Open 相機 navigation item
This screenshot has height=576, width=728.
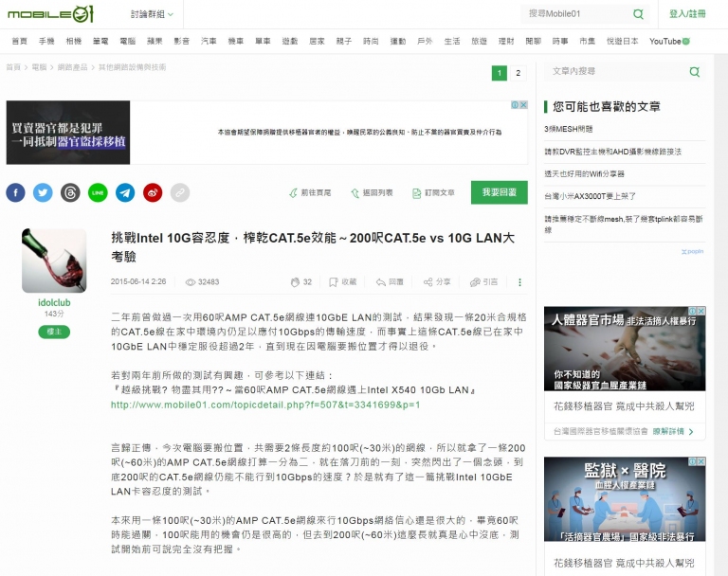73,41
